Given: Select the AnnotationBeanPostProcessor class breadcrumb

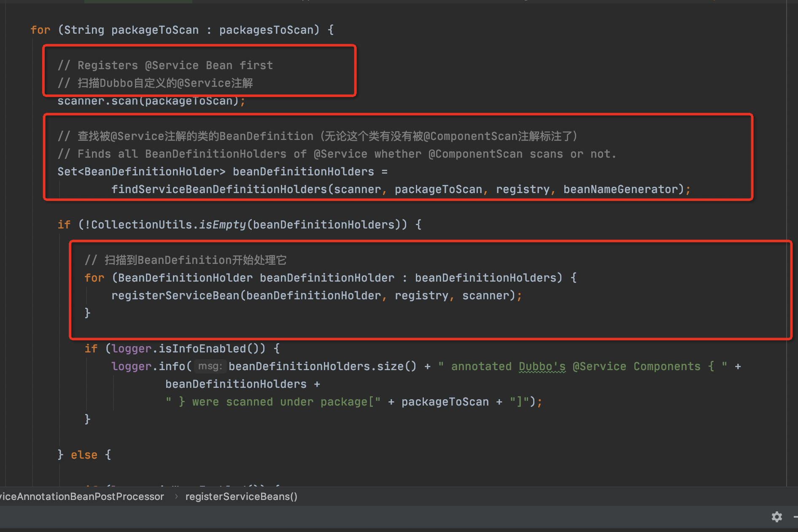Looking at the screenshot, I should pyautogui.click(x=82, y=497).
